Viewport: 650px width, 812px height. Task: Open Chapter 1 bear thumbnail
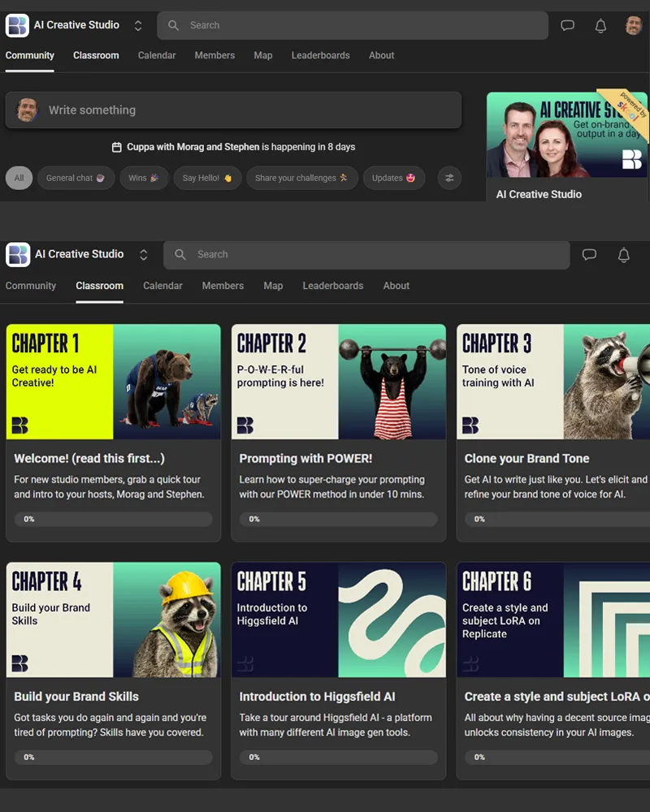tap(114, 382)
